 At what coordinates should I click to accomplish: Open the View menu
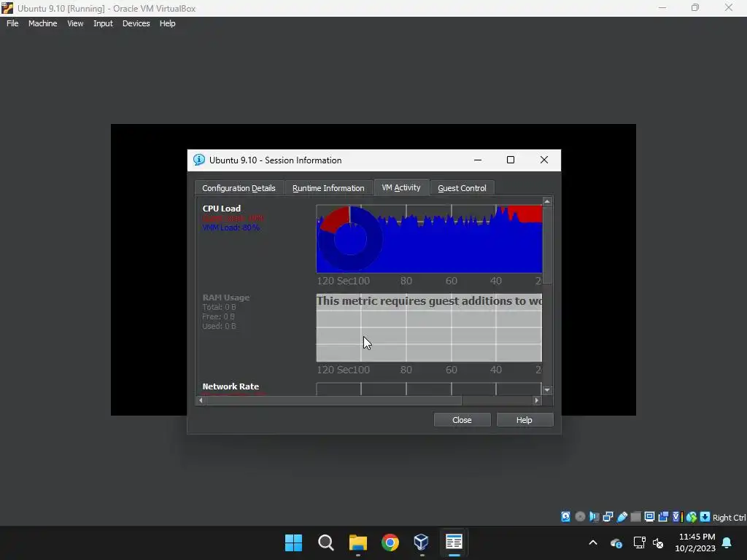pos(75,23)
